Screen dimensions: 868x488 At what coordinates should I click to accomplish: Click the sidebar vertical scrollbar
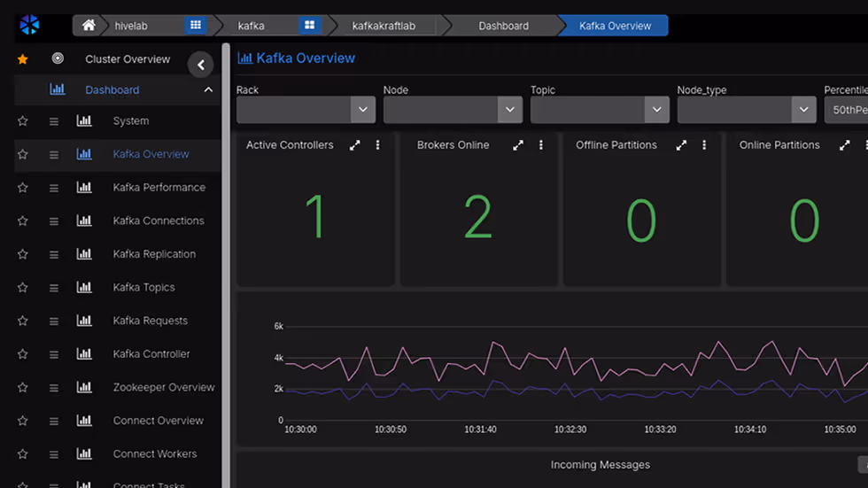tap(226, 266)
